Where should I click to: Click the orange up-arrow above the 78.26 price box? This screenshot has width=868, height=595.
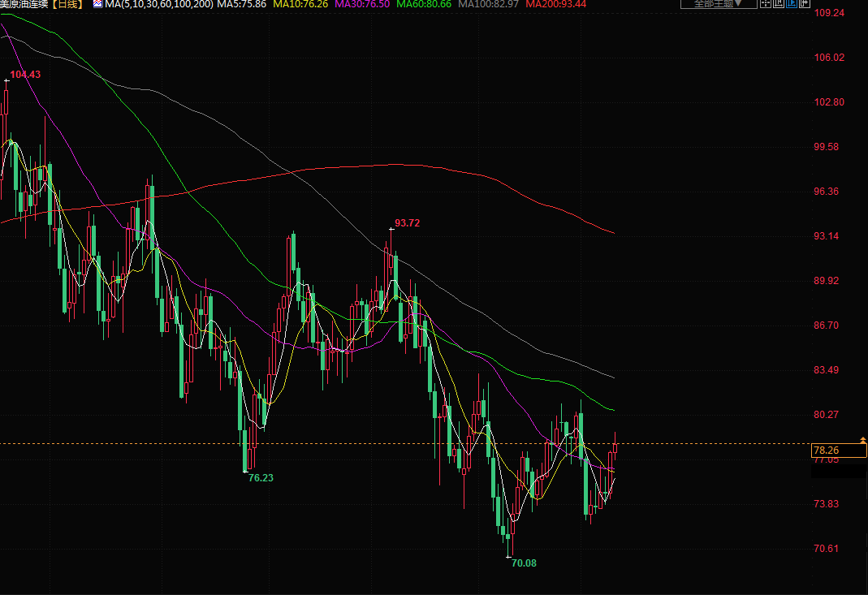click(x=862, y=439)
